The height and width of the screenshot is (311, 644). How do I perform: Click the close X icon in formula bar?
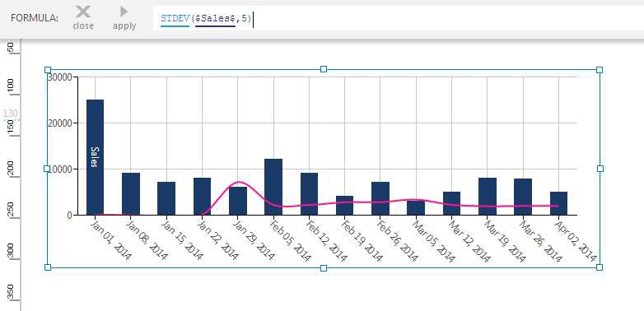point(83,12)
